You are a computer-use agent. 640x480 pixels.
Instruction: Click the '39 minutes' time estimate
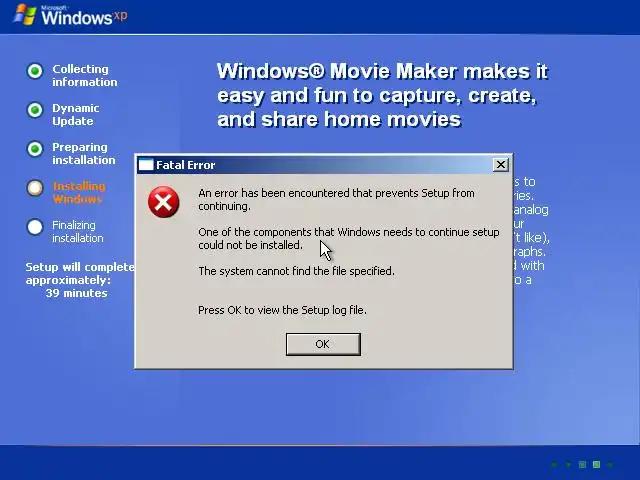click(76, 293)
